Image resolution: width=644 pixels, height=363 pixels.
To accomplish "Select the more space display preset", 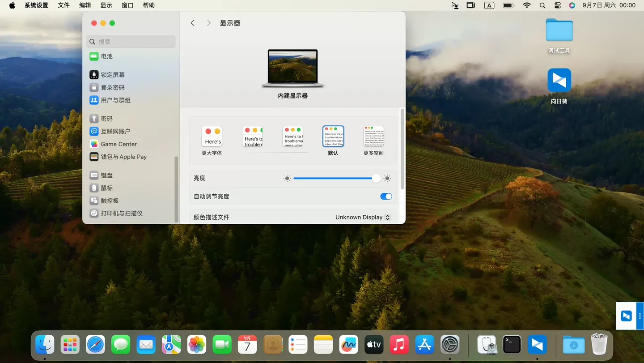I will (373, 136).
